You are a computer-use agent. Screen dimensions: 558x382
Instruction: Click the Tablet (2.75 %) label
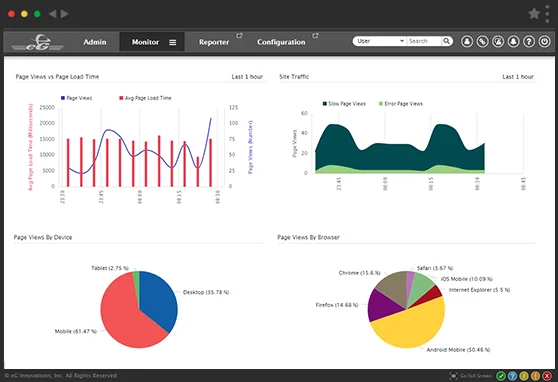point(110,268)
